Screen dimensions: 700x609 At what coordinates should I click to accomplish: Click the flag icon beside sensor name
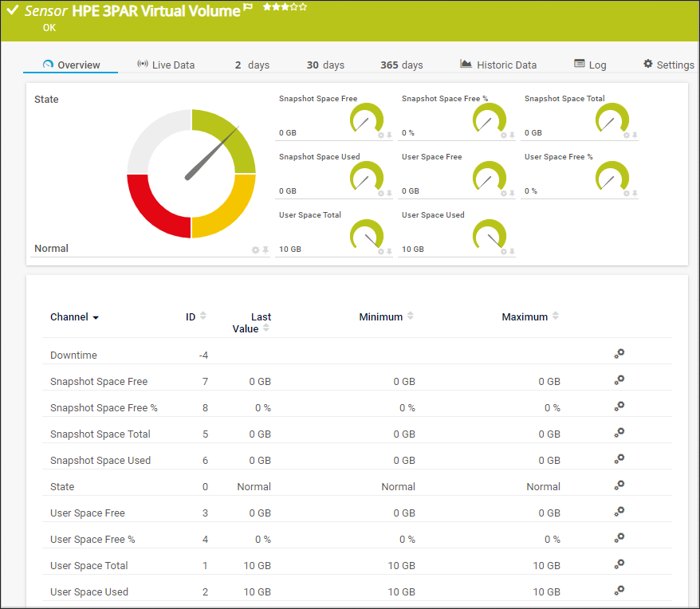click(248, 7)
